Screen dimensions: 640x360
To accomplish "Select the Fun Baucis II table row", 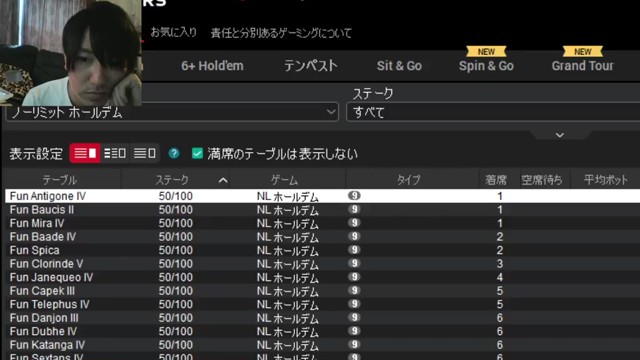I will pyautogui.click(x=322, y=210).
